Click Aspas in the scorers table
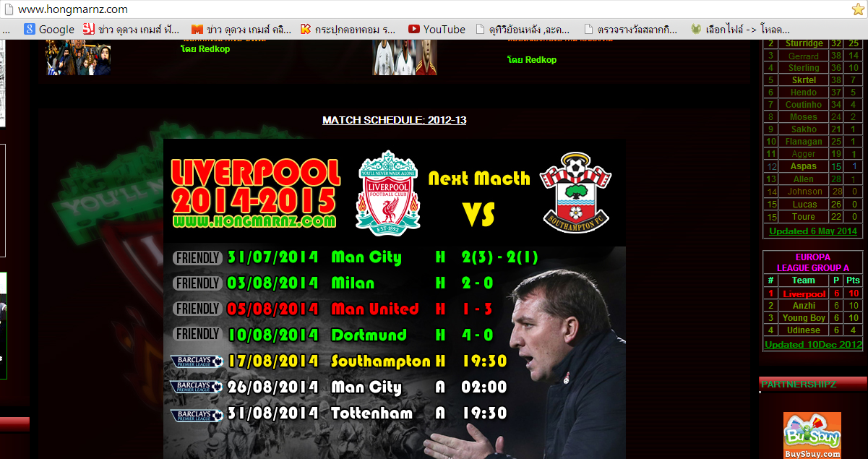The height and width of the screenshot is (459, 868). click(803, 166)
